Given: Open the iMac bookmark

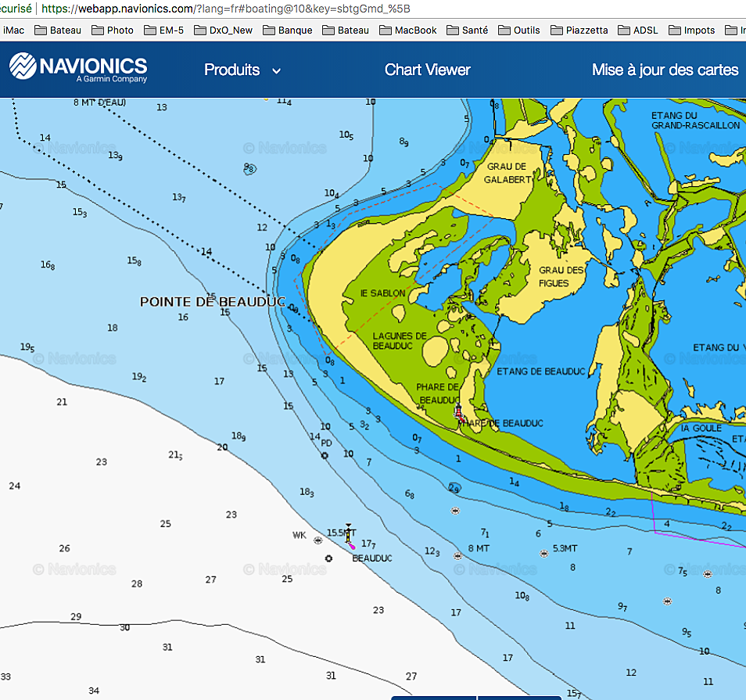Looking at the screenshot, I should coord(13,30).
